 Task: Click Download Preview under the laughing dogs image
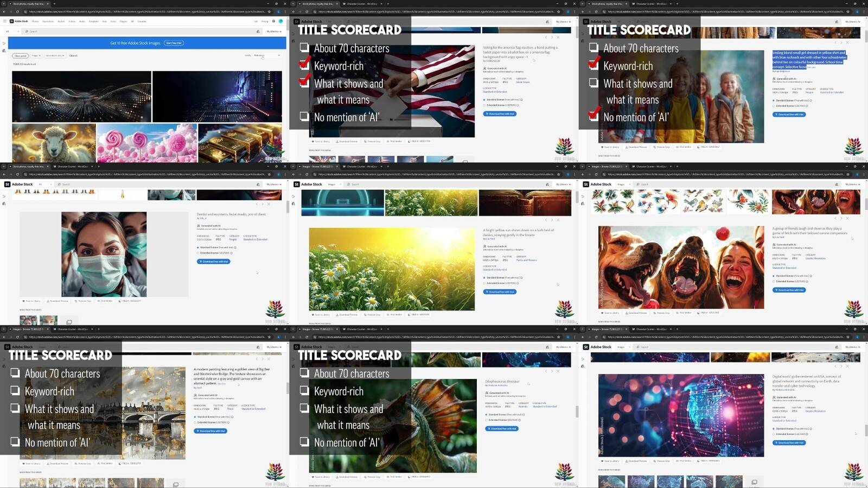click(636, 313)
